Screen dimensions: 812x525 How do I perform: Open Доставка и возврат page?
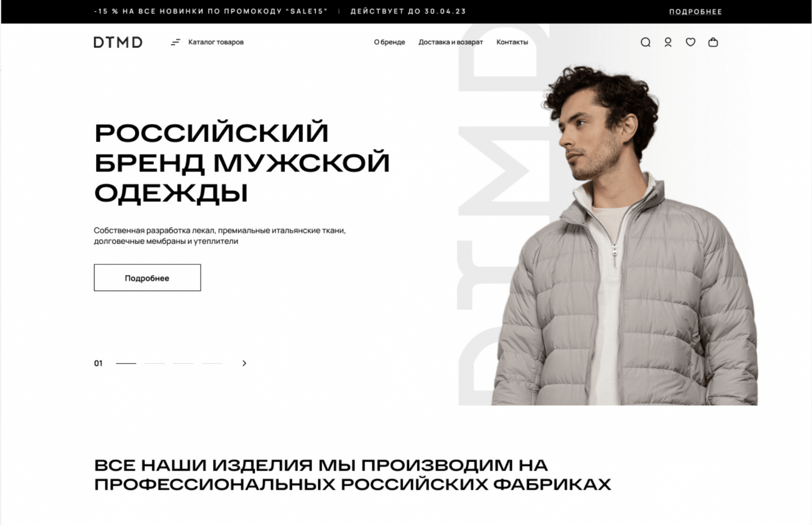pyautogui.click(x=451, y=42)
